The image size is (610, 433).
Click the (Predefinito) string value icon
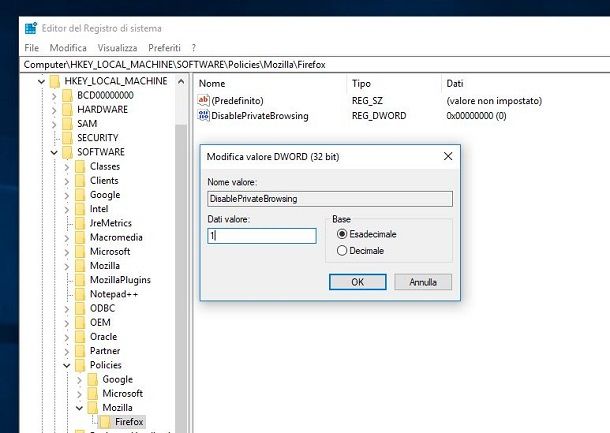[203, 101]
